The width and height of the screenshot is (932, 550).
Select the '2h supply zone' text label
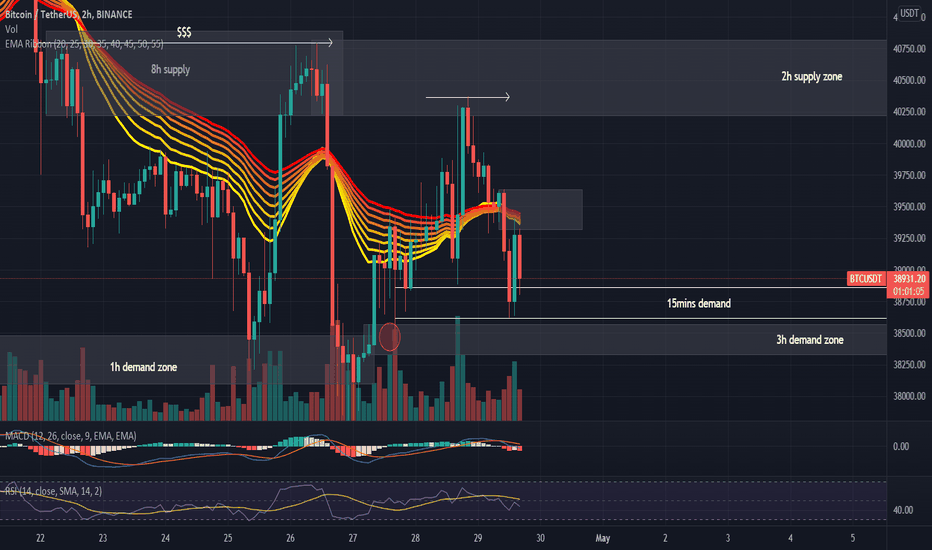tap(811, 76)
